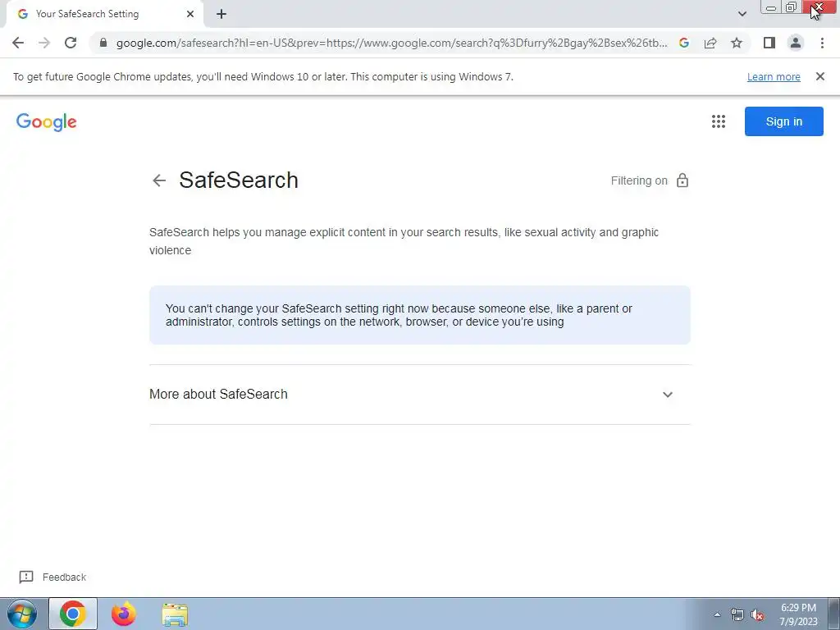Restore down the Chrome window
Image resolution: width=840 pixels, height=630 pixels.
click(x=791, y=7)
